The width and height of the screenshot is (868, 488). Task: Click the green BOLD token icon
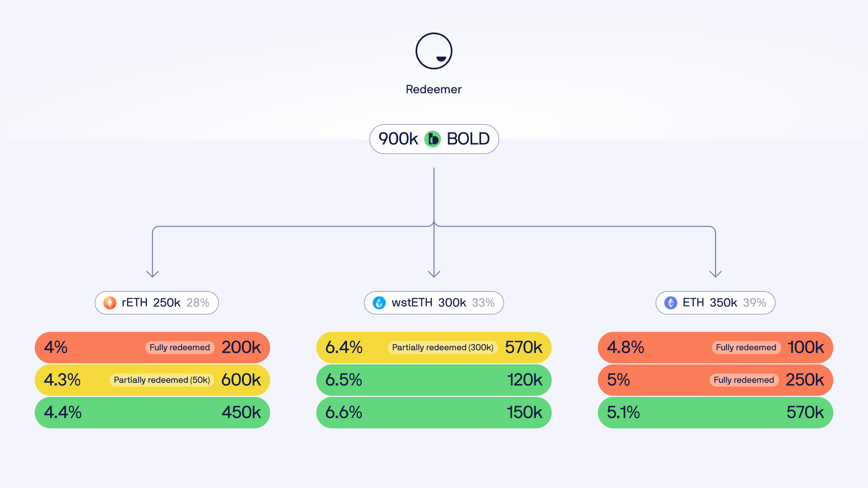point(432,139)
